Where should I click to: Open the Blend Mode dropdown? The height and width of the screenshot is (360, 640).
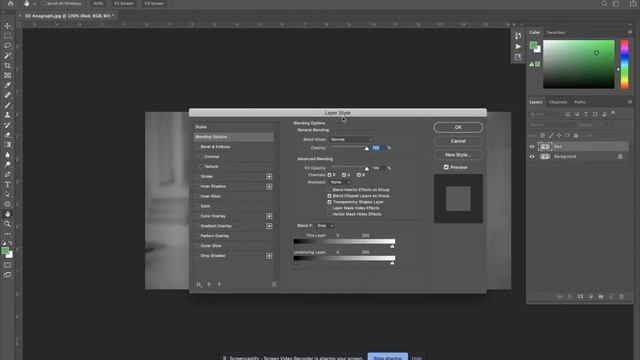coord(351,140)
